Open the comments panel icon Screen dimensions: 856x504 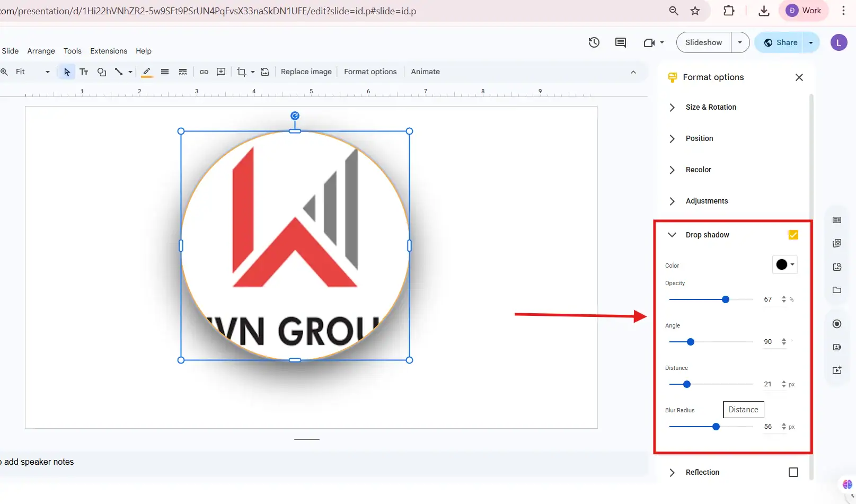pyautogui.click(x=621, y=42)
